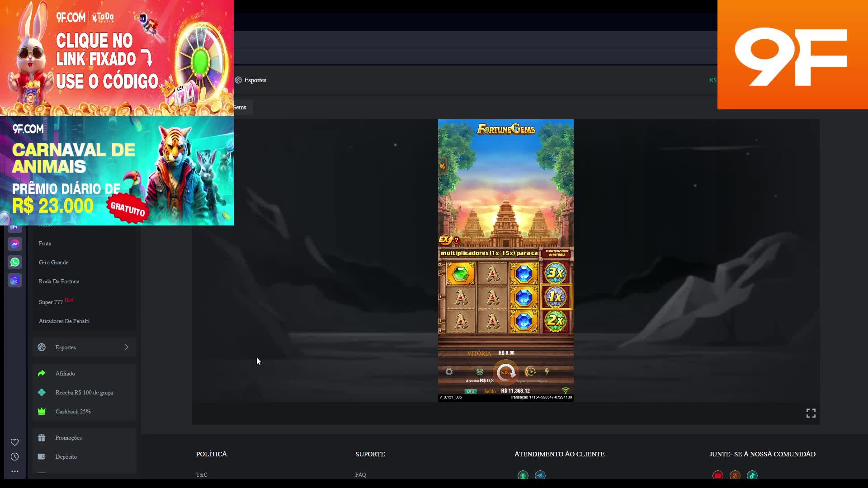Select Fruta in the game list
This screenshot has width=868, height=488.
coord(45,244)
